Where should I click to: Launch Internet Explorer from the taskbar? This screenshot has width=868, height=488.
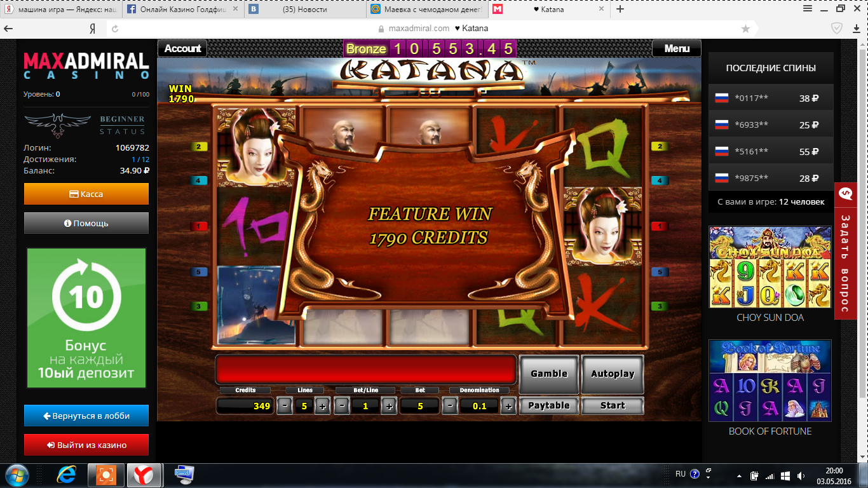coord(66,475)
